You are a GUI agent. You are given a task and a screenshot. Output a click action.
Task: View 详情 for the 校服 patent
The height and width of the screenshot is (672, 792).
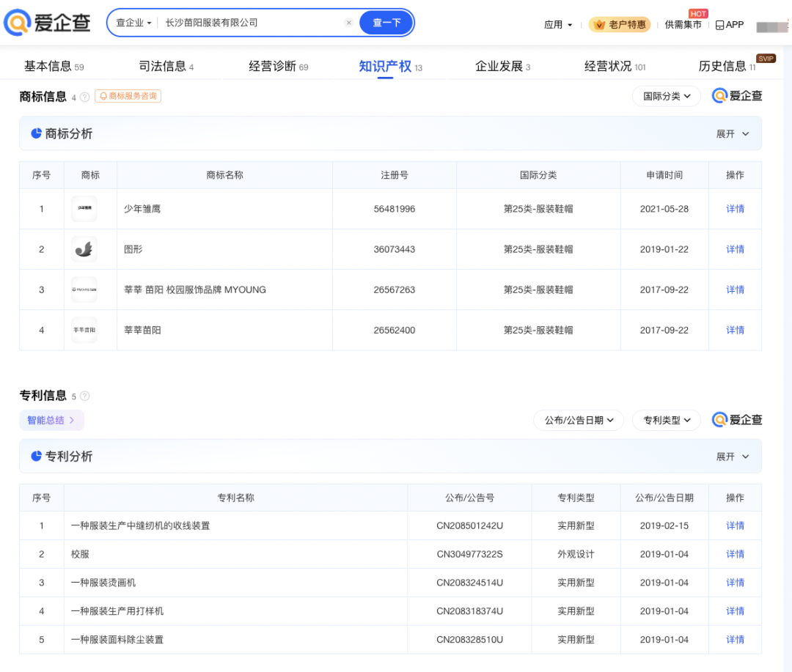735,554
